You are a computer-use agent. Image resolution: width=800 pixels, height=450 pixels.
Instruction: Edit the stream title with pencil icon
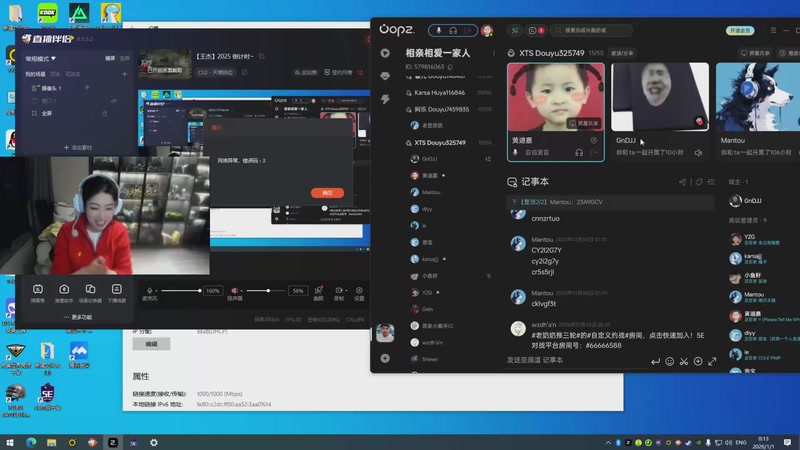coord(262,56)
